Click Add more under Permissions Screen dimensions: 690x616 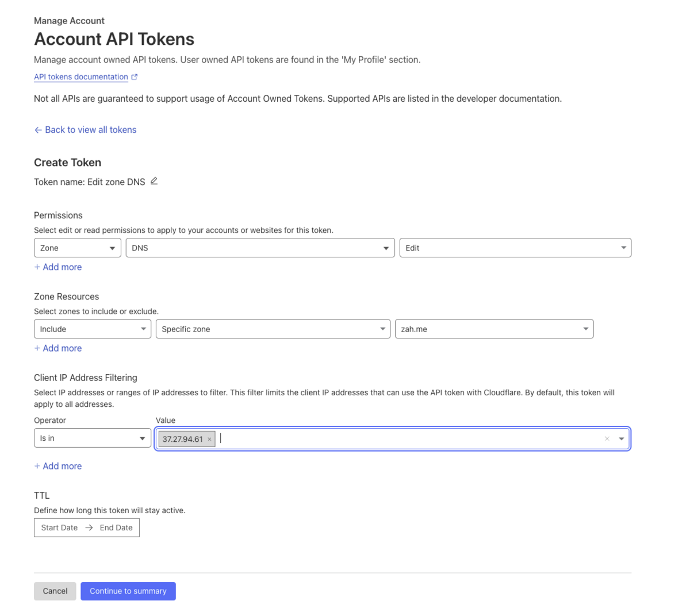click(58, 267)
